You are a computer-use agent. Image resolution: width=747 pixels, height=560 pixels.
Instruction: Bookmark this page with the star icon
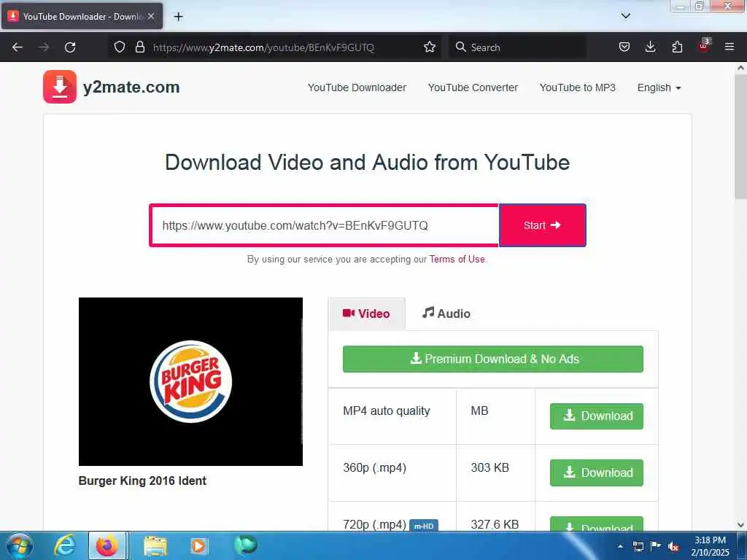[x=429, y=47]
